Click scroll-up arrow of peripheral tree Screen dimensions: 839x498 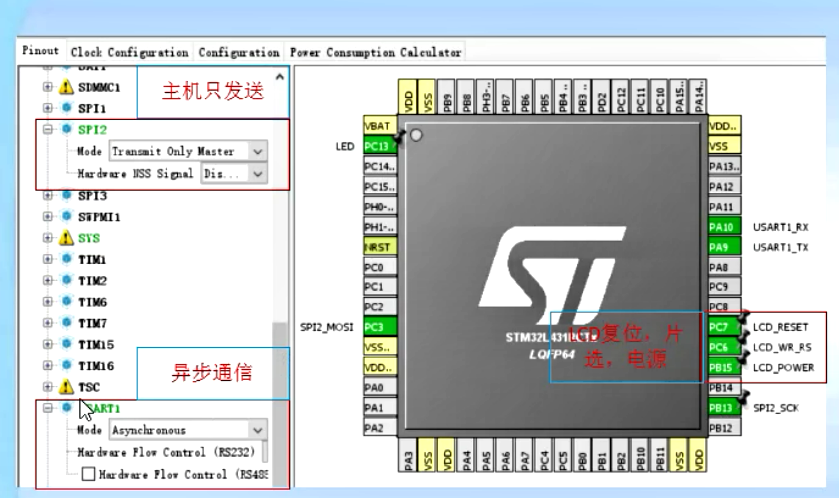[280, 77]
